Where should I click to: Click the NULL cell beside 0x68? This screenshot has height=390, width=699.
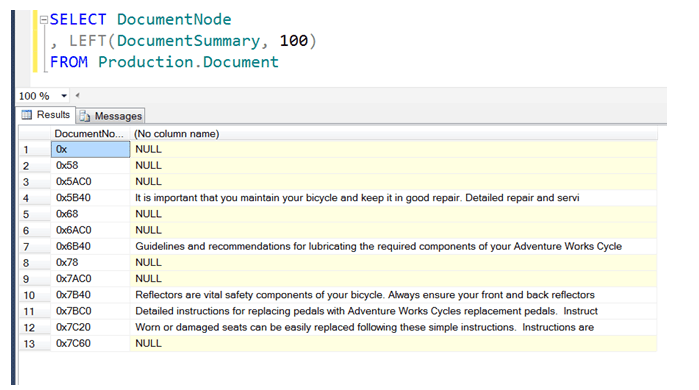click(x=394, y=214)
